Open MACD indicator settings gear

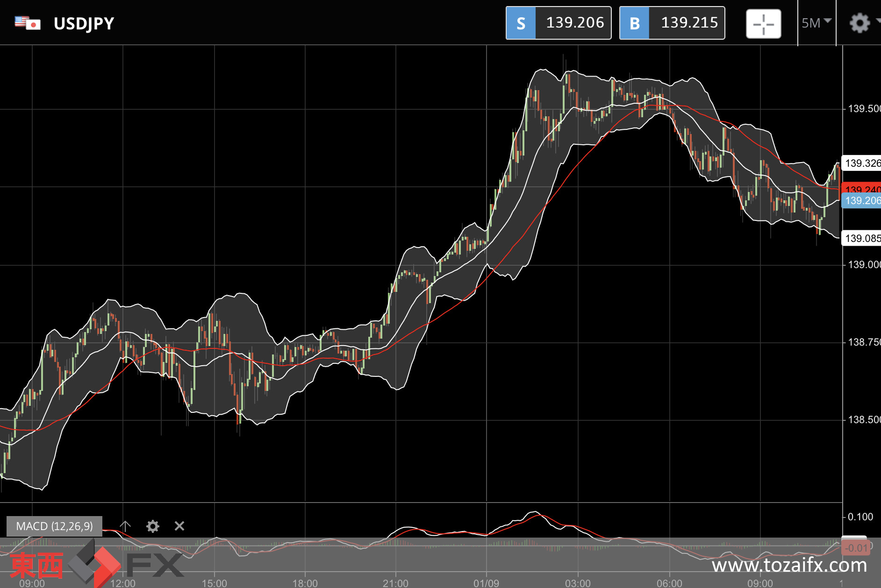(152, 526)
